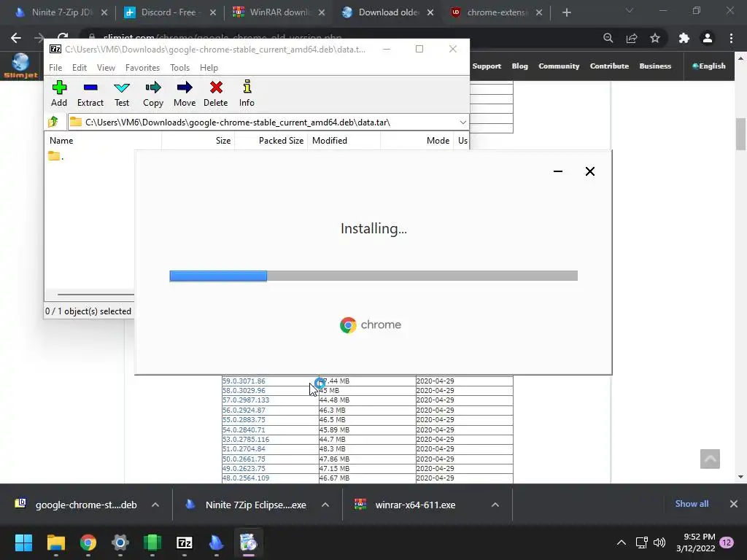This screenshot has height=560, width=747.
Task: Open Chrome's three-dot menu
Action: tap(731, 38)
